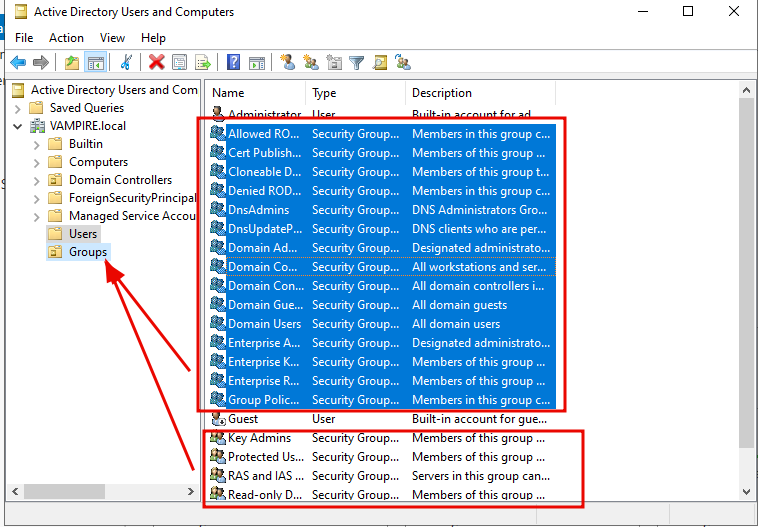Expand Managed Service Accounts node
This screenshot has height=527, width=758.
37,217
